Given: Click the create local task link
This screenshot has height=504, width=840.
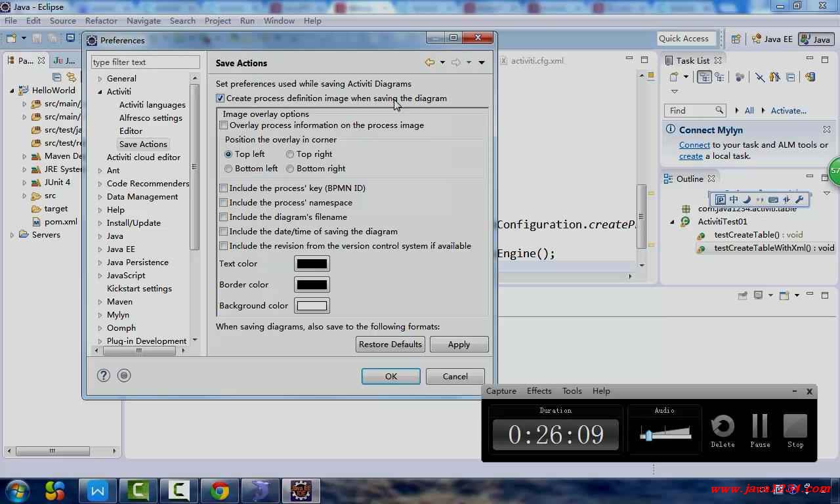Looking at the screenshot, I should pyautogui.click(x=691, y=156).
